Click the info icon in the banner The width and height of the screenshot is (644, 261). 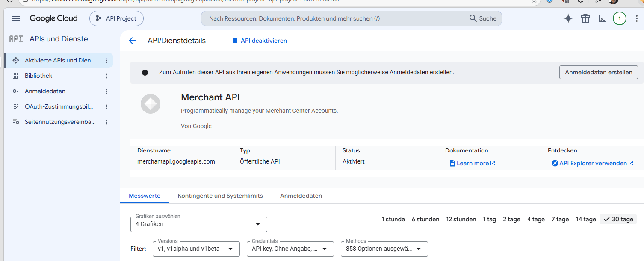click(145, 73)
